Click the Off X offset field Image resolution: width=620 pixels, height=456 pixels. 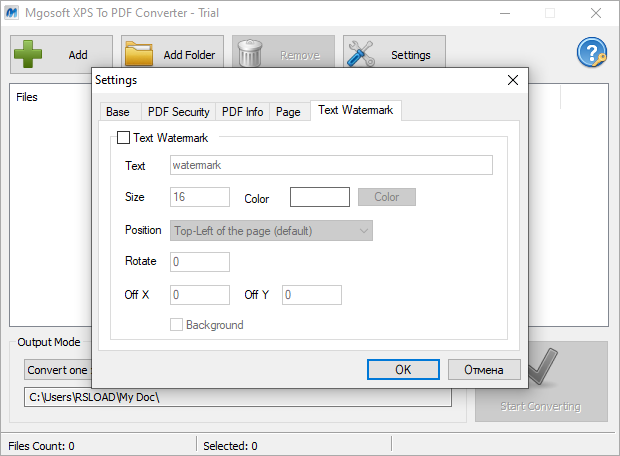point(200,295)
